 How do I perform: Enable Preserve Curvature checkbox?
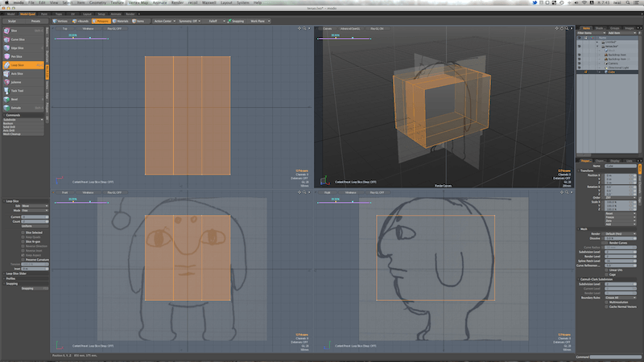click(x=23, y=259)
